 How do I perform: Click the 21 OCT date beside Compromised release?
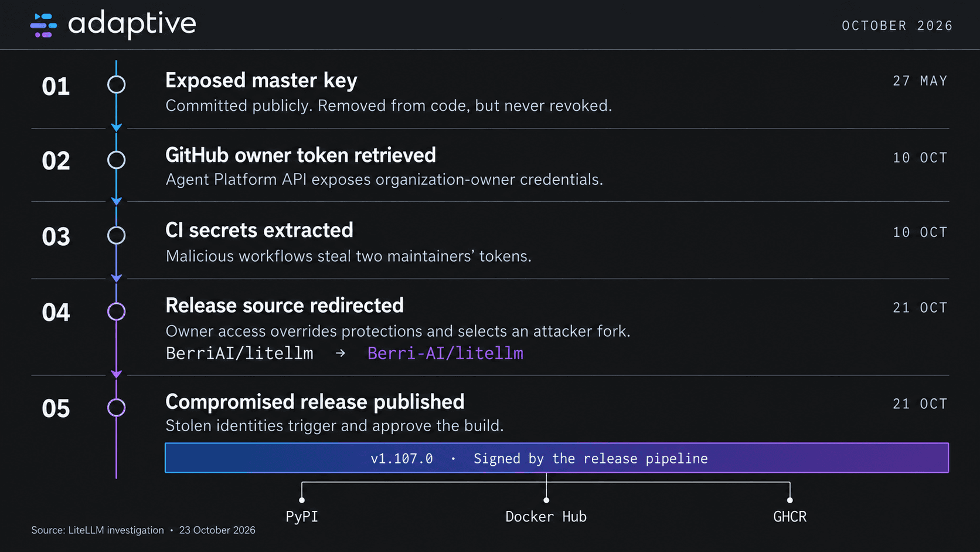[x=920, y=404]
